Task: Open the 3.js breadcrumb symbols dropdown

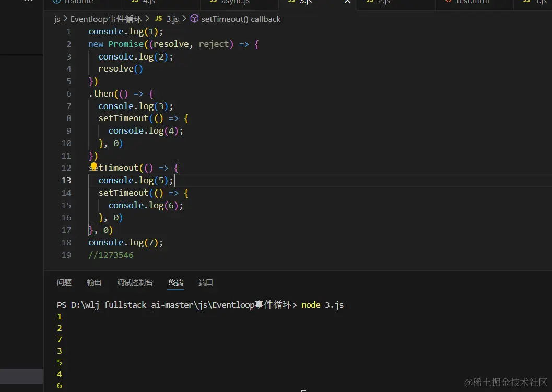Action: click(x=172, y=19)
